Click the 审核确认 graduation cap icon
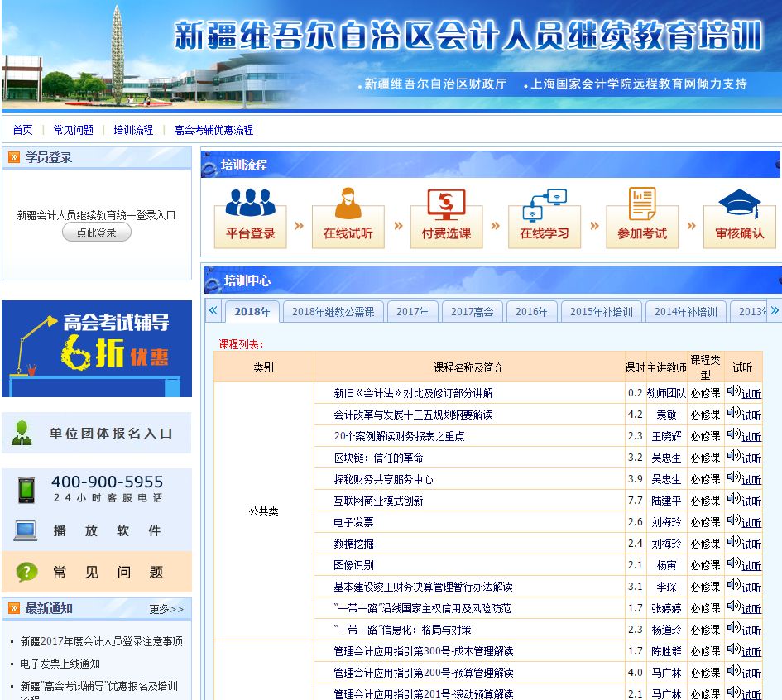 click(739, 204)
